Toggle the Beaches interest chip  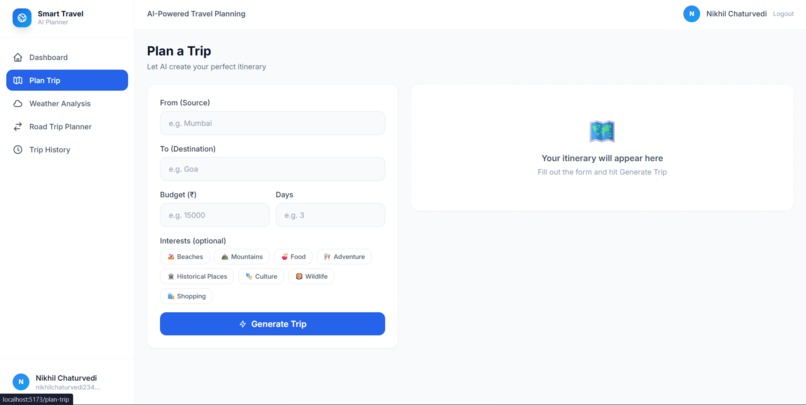185,256
